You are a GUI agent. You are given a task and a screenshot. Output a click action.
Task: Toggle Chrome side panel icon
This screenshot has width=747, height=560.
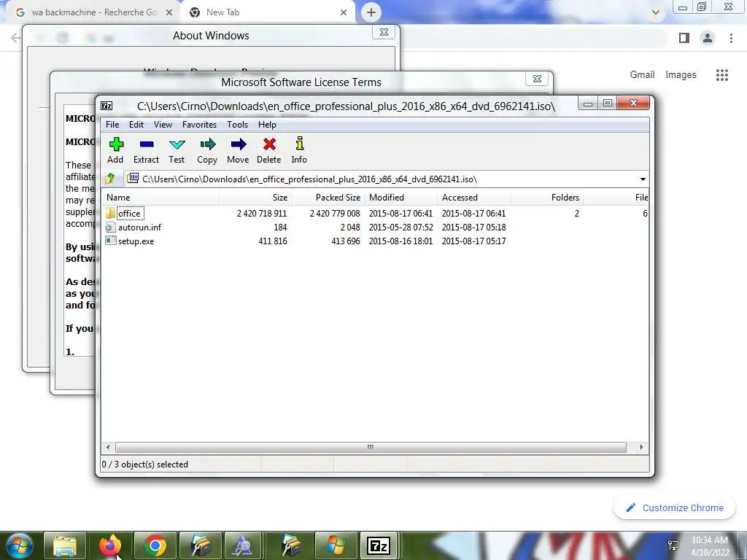(x=684, y=38)
